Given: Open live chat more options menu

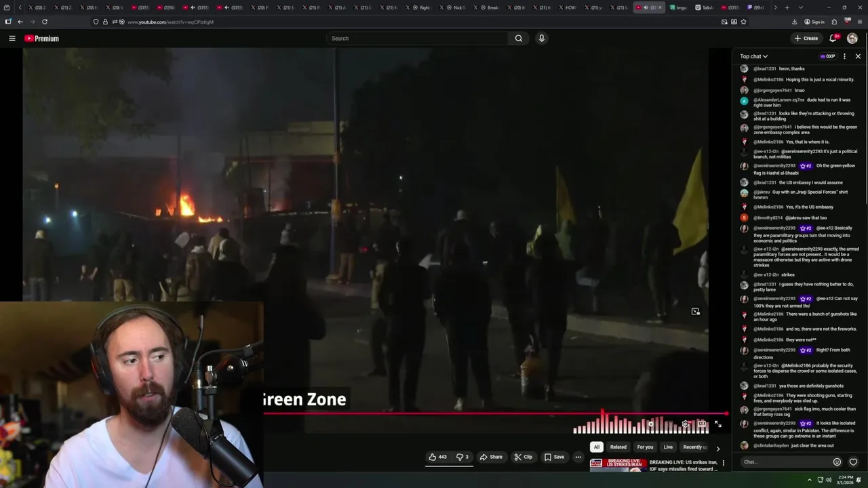Looking at the screenshot, I should point(844,56).
